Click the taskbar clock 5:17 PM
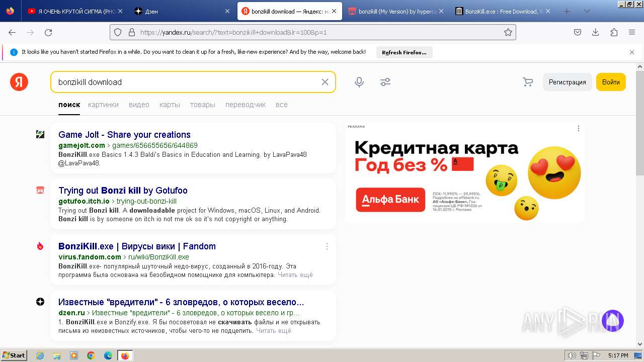The height and width of the screenshot is (362, 644). pyautogui.click(x=618, y=355)
